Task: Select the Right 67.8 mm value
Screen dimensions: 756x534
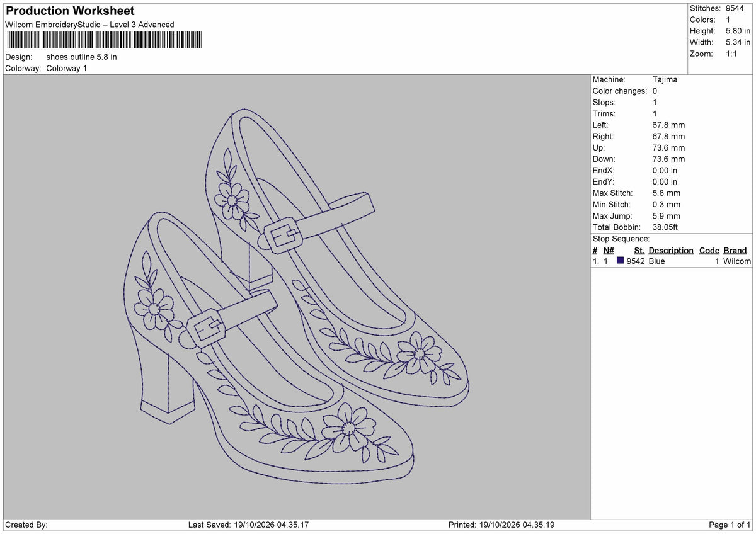Action: click(x=668, y=137)
